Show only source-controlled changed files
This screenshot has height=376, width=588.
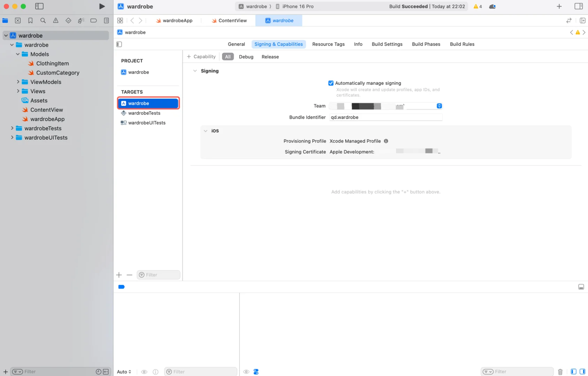pos(106,372)
